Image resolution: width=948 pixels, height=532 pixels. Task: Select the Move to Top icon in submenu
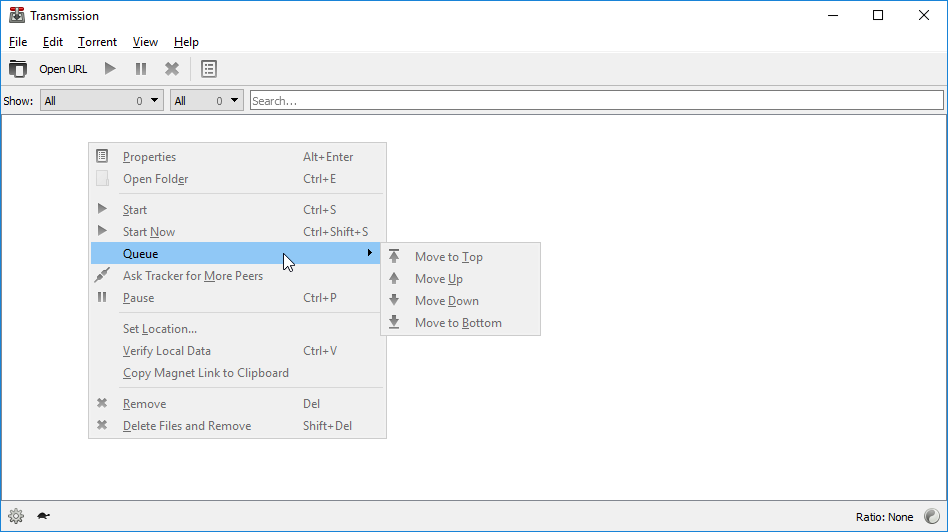394,256
